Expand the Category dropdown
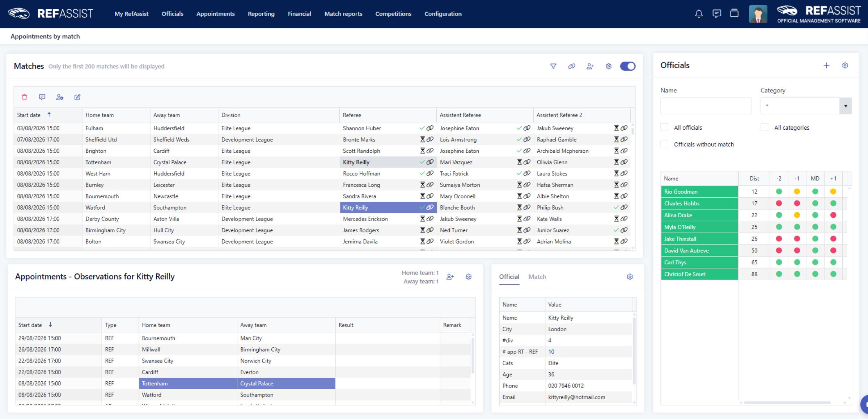Screen dimensions: 868x419 click(x=806, y=106)
